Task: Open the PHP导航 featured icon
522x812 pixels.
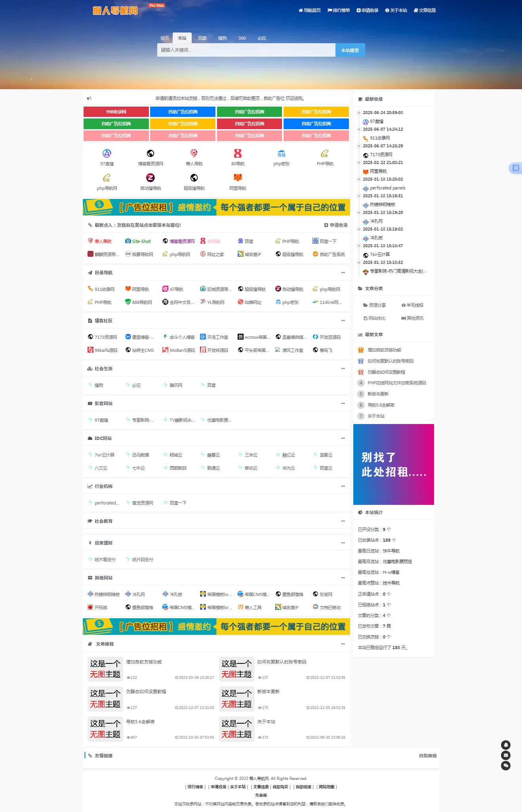Action: (x=325, y=153)
